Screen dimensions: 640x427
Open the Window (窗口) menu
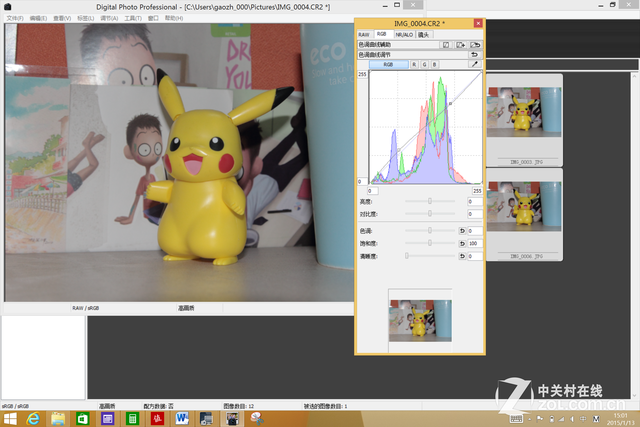tap(153, 18)
